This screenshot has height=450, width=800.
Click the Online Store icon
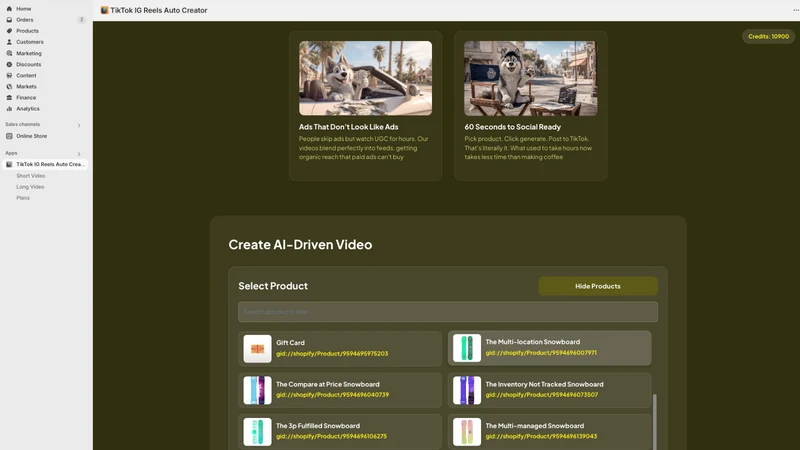(9, 136)
